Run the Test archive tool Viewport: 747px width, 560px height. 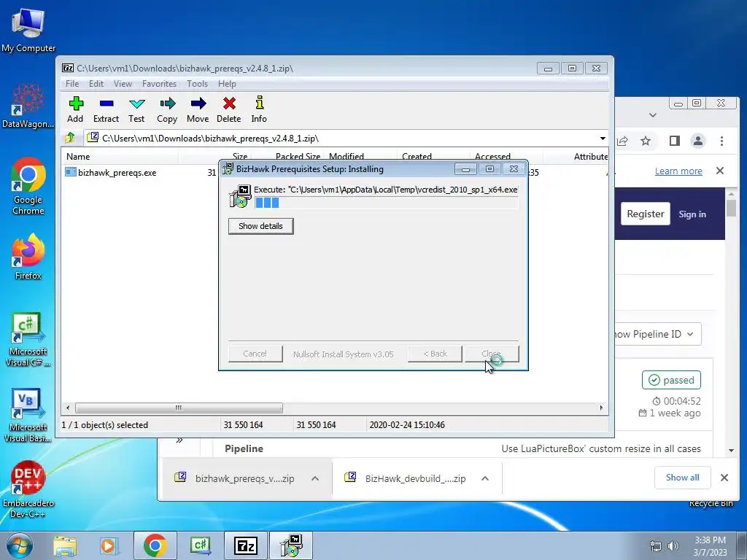(x=136, y=109)
